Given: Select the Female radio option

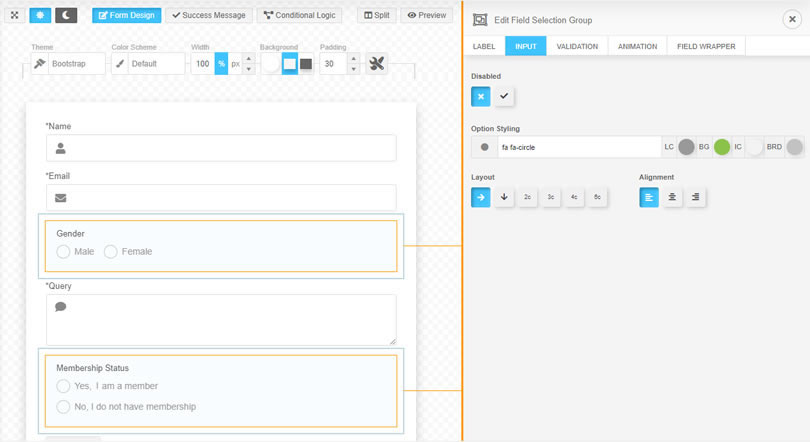Looking at the screenshot, I should click(111, 251).
